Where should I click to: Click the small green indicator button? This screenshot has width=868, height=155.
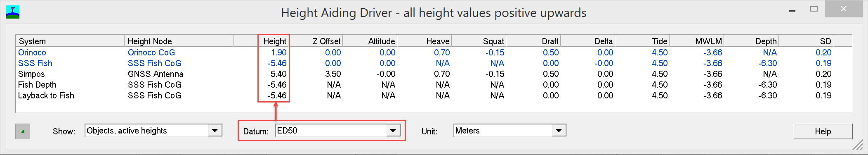click(22, 131)
